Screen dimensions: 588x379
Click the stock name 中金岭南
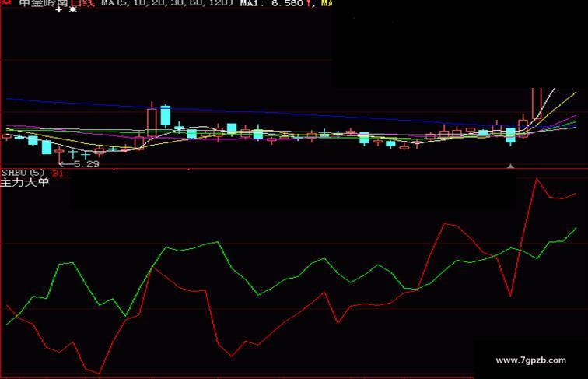[x=44, y=3]
